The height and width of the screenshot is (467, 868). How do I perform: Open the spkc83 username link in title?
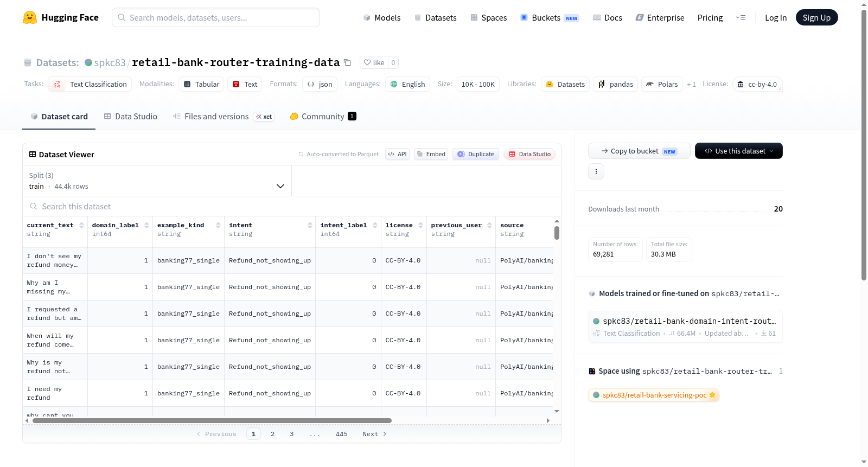110,62
